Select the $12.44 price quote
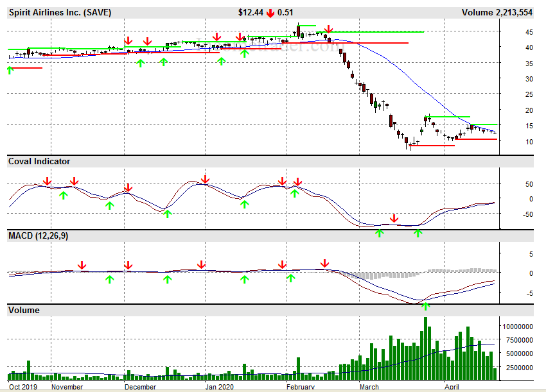The height and width of the screenshot is (392, 546). pyautogui.click(x=251, y=13)
